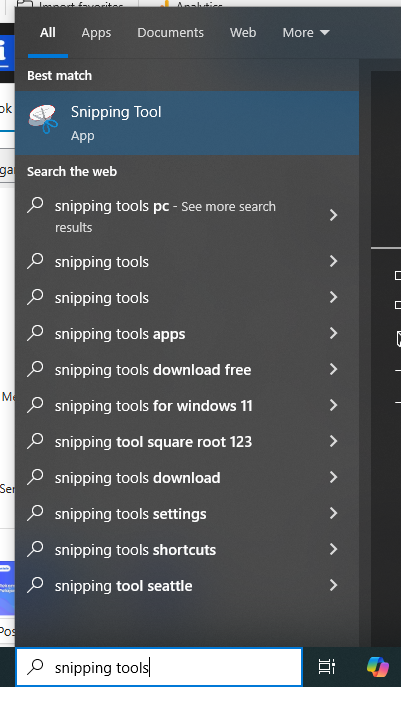Screen dimensions: 401x713
Task: Open Task View from the taskbar
Action: tap(326, 667)
